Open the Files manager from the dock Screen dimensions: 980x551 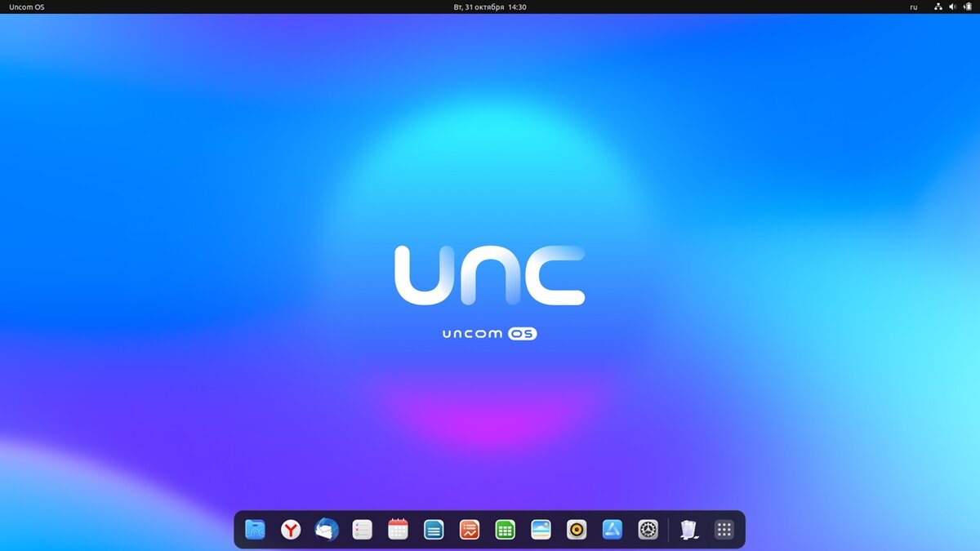pyautogui.click(x=255, y=530)
